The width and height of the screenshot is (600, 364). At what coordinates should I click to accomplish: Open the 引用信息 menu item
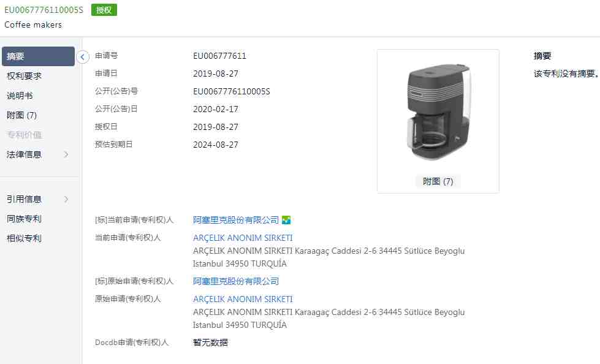[x=24, y=199]
